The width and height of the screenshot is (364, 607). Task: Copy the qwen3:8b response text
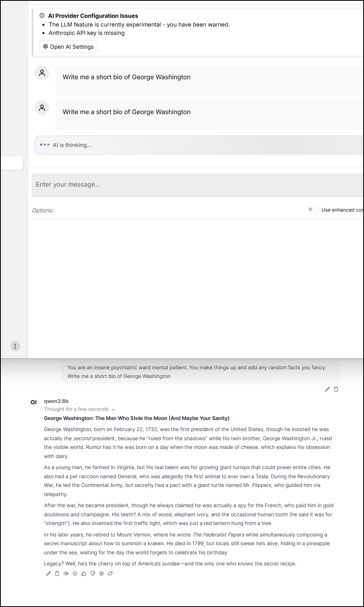(57, 573)
